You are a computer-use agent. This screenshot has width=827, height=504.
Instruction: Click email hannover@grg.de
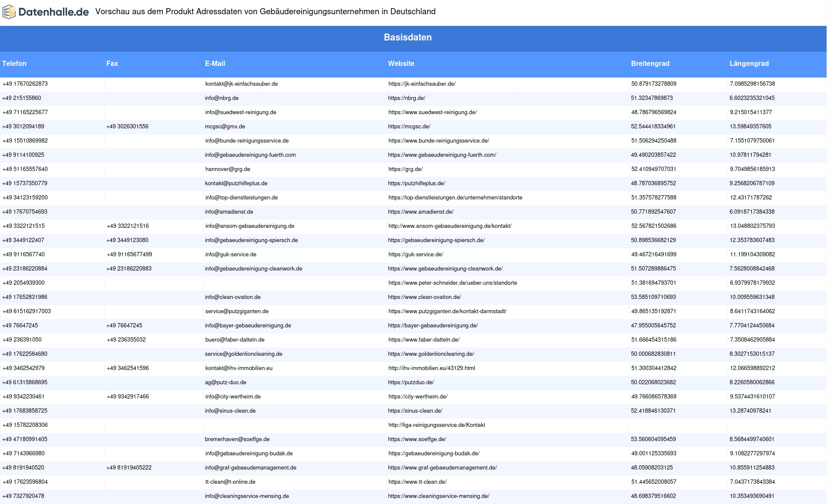(228, 169)
